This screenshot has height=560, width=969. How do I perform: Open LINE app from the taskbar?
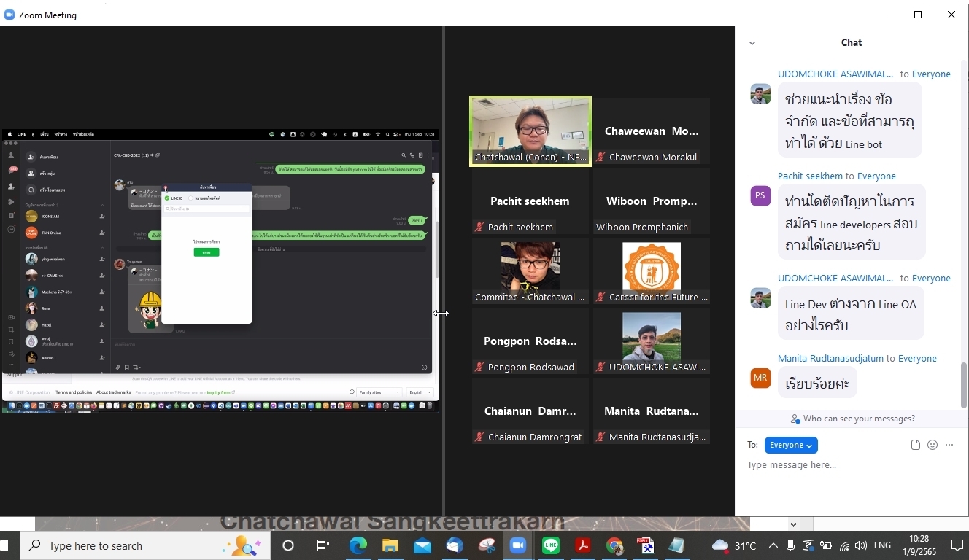pos(550,545)
